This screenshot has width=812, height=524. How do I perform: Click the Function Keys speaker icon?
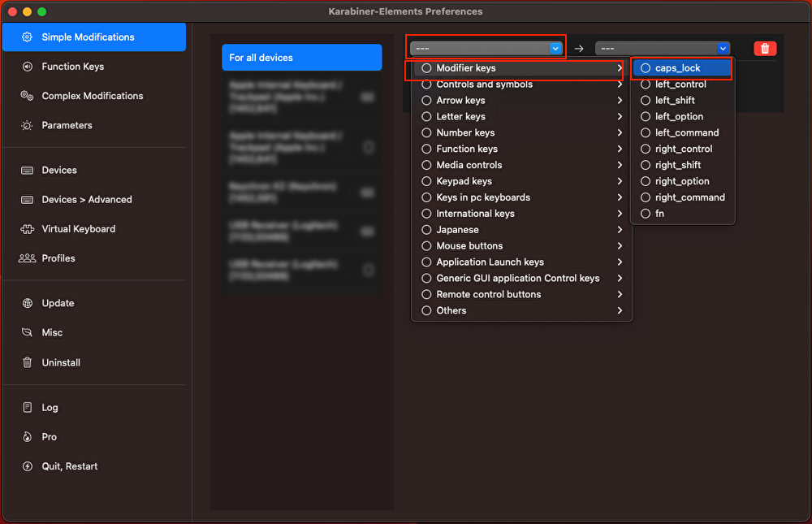[x=27, y=67]
